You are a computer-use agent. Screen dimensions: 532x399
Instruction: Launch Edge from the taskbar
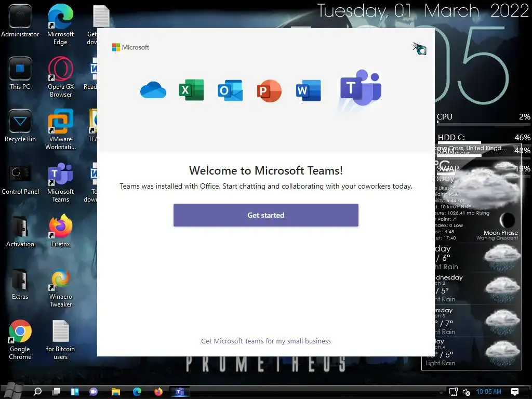[137, 392]
